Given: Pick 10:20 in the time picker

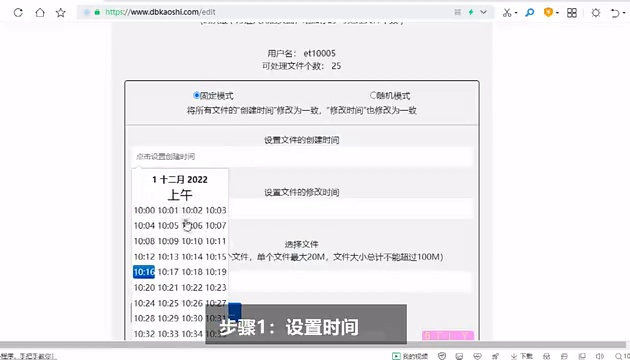Looking at the screenshot, I should click(x=144, y=288).
